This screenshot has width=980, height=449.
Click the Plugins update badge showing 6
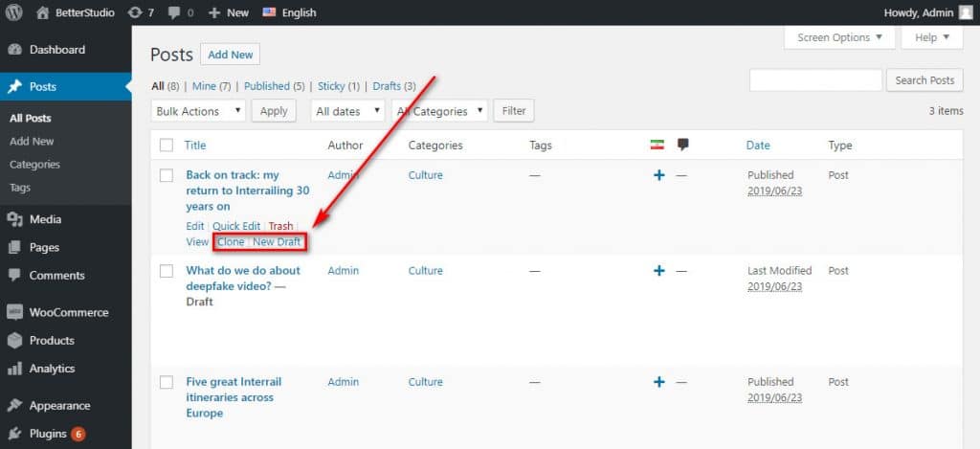tap(78, 434)
